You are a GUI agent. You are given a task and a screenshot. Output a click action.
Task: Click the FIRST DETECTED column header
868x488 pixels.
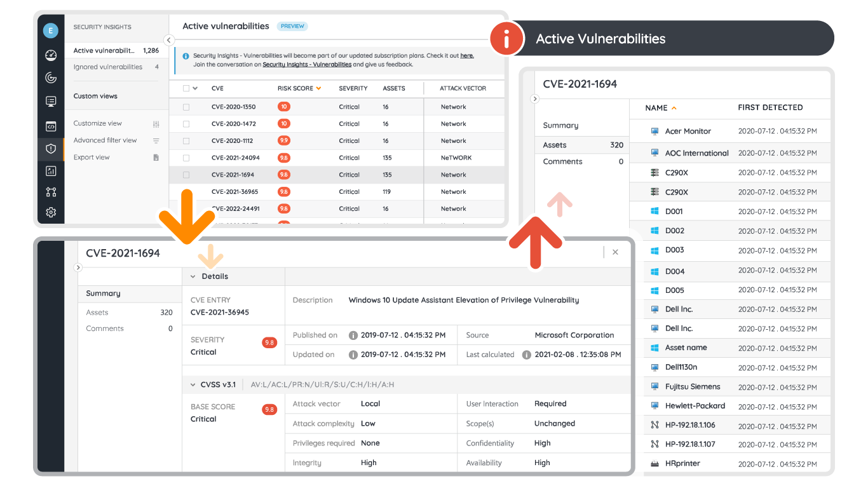(770, 108)
